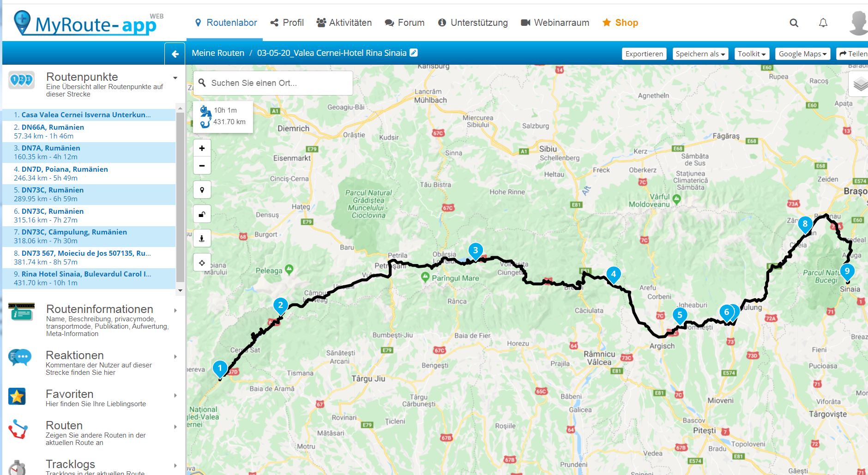868x475 pixels.
Task: Open the map layers icon
Action: (x=859, y=84)
